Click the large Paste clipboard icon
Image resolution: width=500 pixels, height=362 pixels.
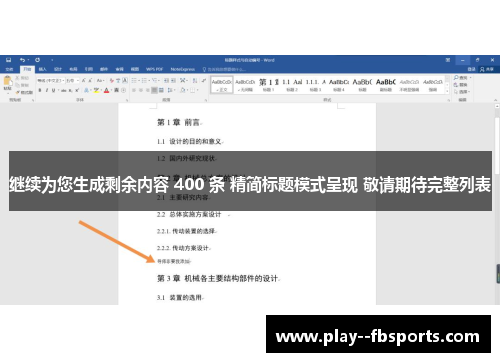[7, 81]
